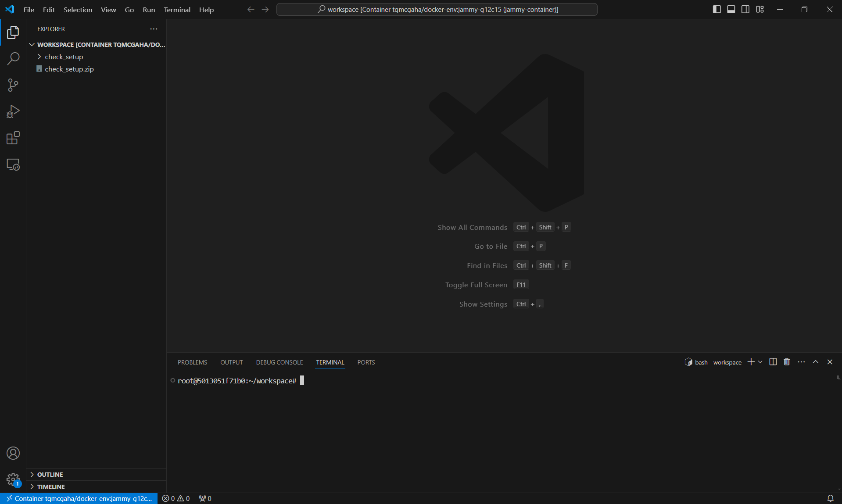Open the View menu
The width and height of the screenshot is (842, 504).
click(108, 10)
